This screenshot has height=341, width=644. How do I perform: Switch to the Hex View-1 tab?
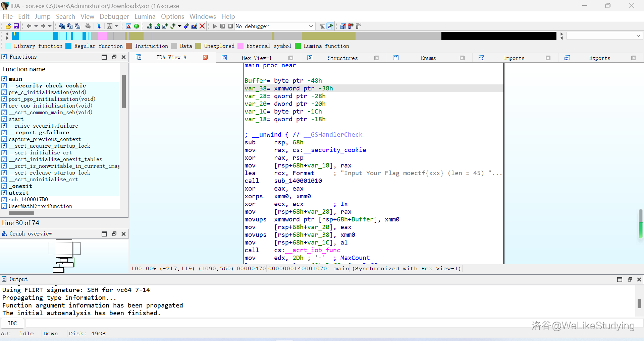click(x=257, y=58)
